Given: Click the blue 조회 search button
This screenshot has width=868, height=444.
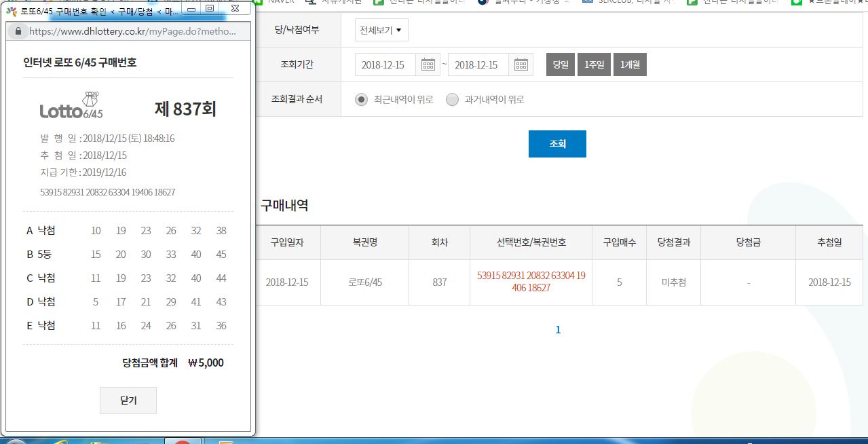Looking at the screenshot, I should point(557,144).
